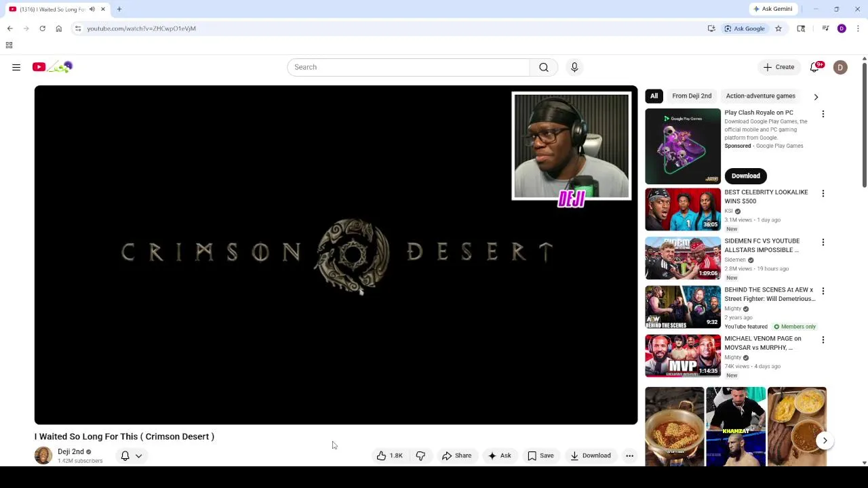Advance the Shorts shelf with next arrow
Screen dimensions: 868x488
825,441
